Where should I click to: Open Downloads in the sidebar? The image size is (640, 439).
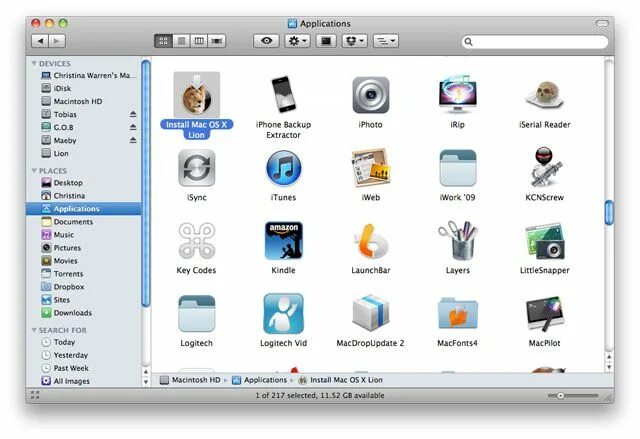(84, 313)
